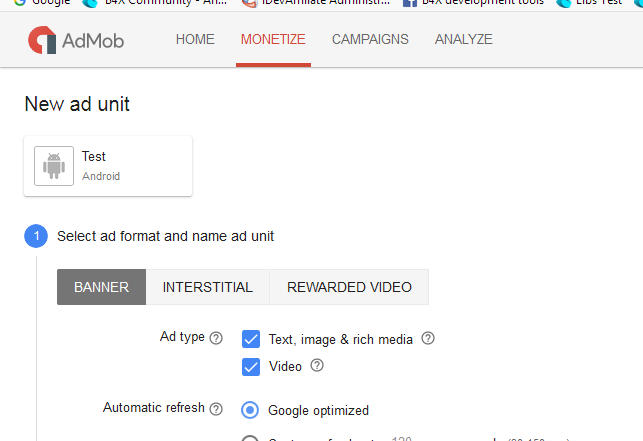Open help icon next to Video
This screenshot has width=643, height=441.
point(317,365)
